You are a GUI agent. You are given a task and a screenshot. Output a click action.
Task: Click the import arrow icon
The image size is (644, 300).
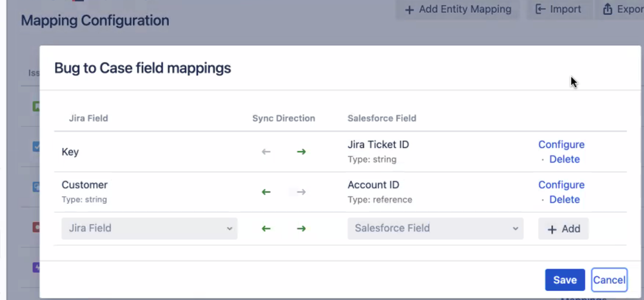(x=540, y=10)
